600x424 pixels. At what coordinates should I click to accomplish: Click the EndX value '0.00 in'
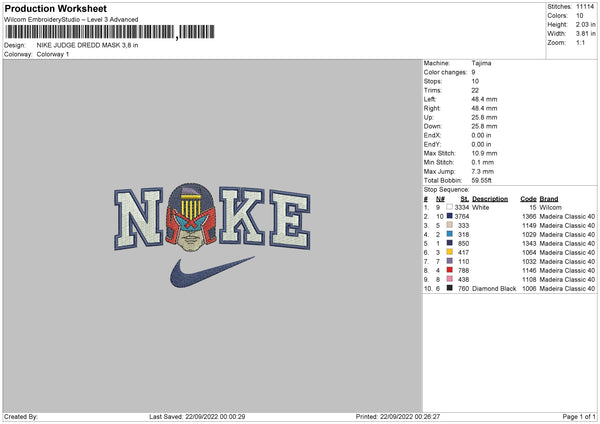[481, 135]
